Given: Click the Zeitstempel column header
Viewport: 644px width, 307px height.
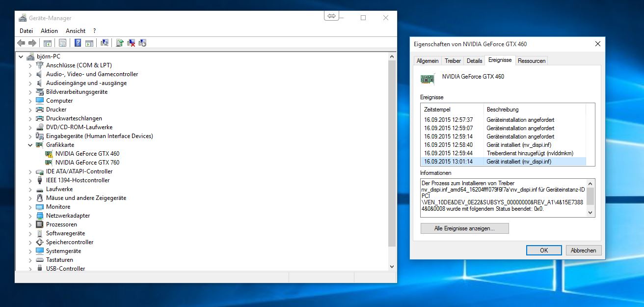Looking at the screenshot, I should click(x=452, y=110).
